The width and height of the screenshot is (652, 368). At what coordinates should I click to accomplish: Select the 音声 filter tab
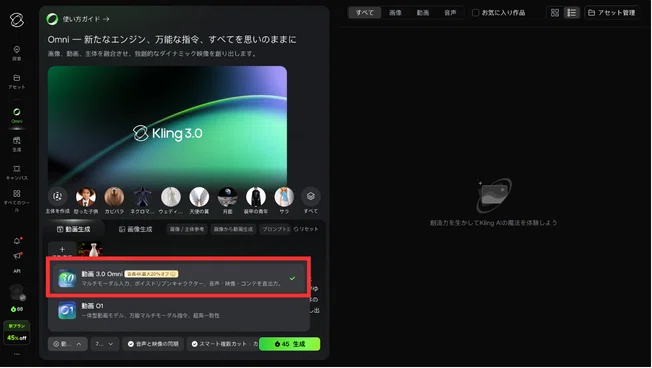450,13
